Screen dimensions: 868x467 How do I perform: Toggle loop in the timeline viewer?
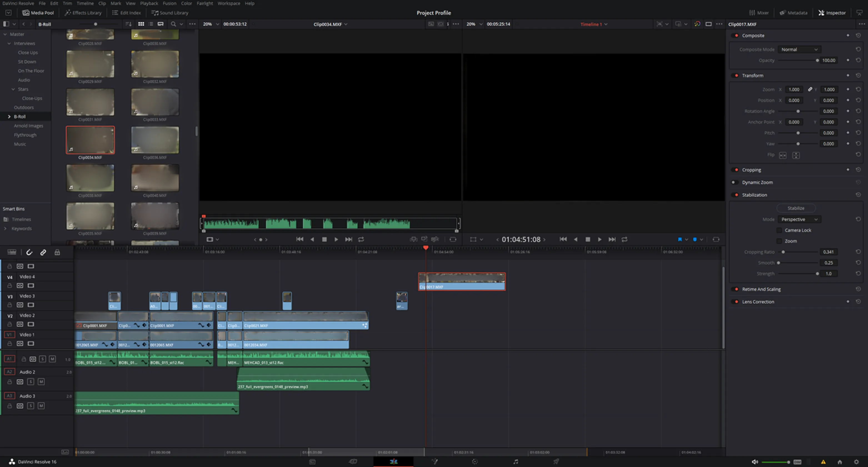tap(624, 239)
